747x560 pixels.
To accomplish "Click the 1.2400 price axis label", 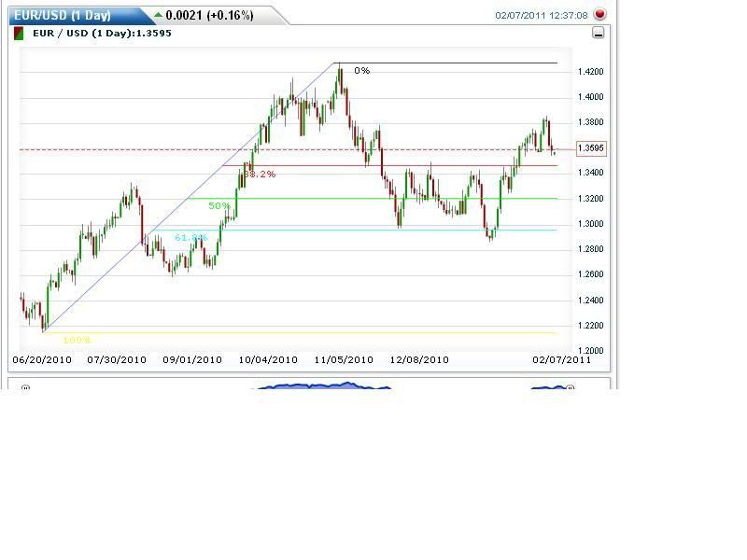I will click(x=591, y=301).
